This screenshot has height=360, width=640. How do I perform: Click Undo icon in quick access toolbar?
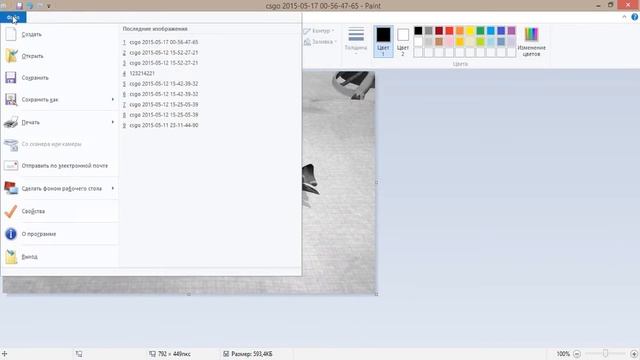pyautogui.click(x=30, y=6)
